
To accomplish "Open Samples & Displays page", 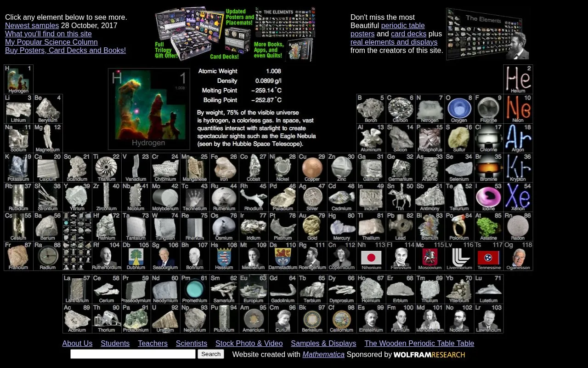I will pos(323,343).
